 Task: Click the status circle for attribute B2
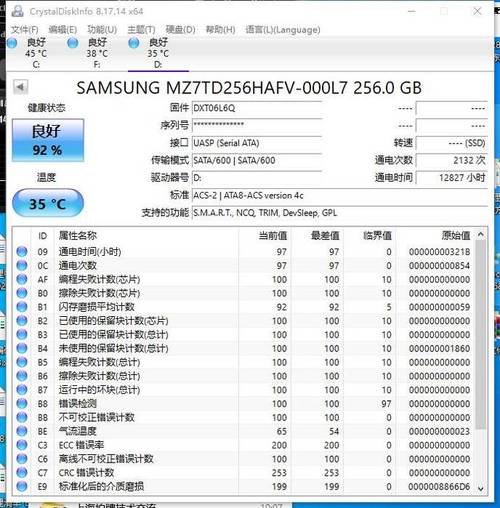22,321
